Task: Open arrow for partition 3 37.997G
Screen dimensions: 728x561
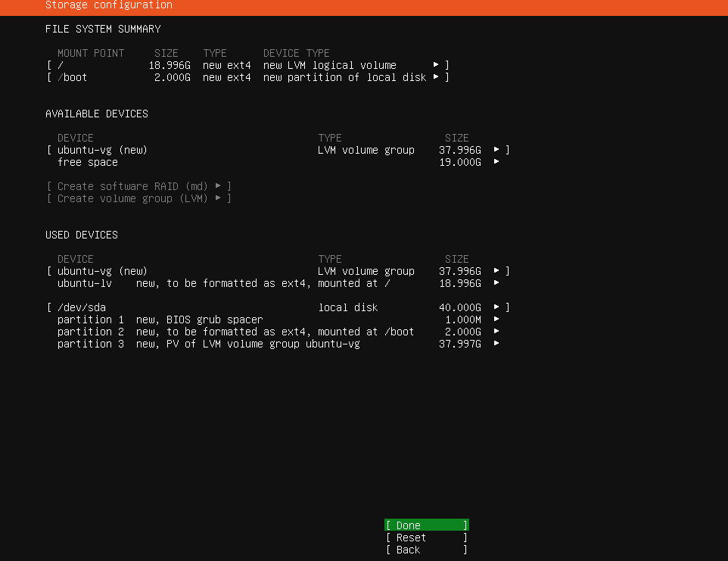Action: tap(496, 343)
